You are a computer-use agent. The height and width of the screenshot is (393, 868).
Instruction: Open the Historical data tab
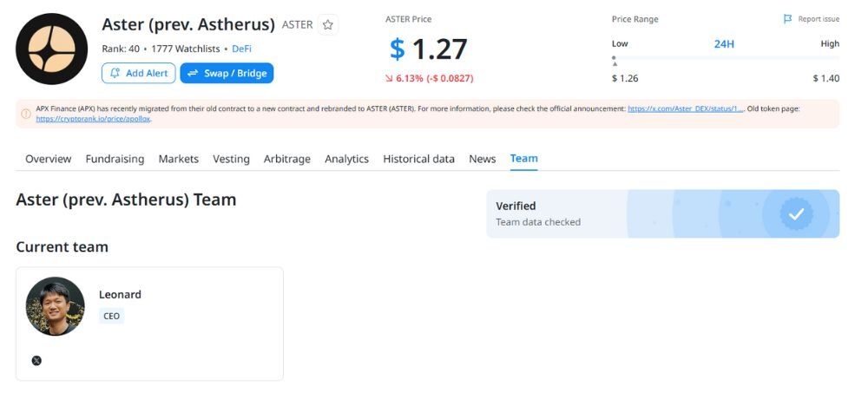(x=418, y=159)
